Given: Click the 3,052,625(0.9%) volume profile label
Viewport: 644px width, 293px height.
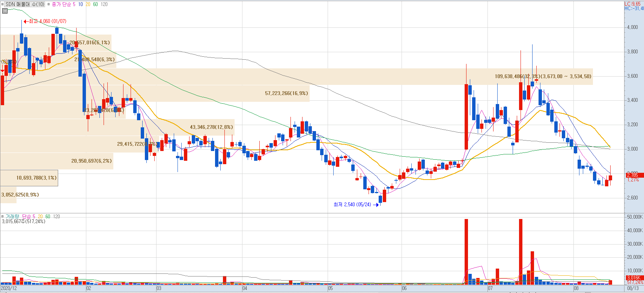Looking at the screenshot, I should pyautogui.click(x=20, y=195).
